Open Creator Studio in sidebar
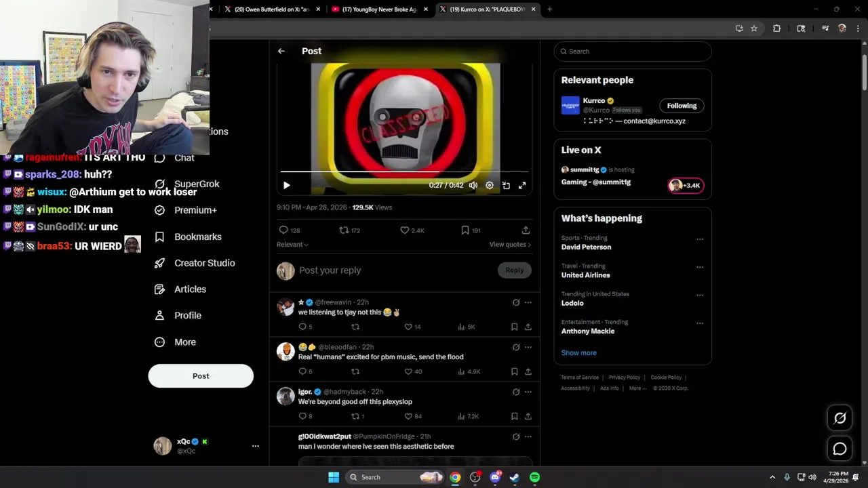 195,263
